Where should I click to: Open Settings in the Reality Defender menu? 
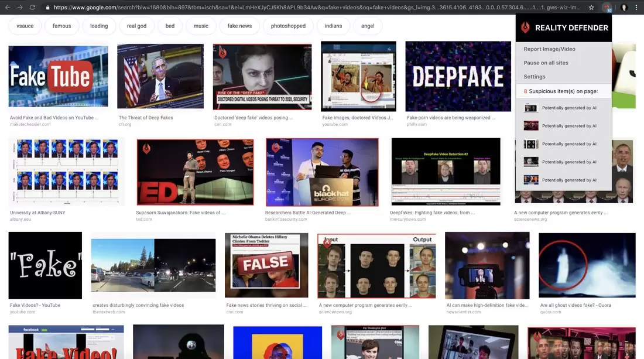pos(534,76)
